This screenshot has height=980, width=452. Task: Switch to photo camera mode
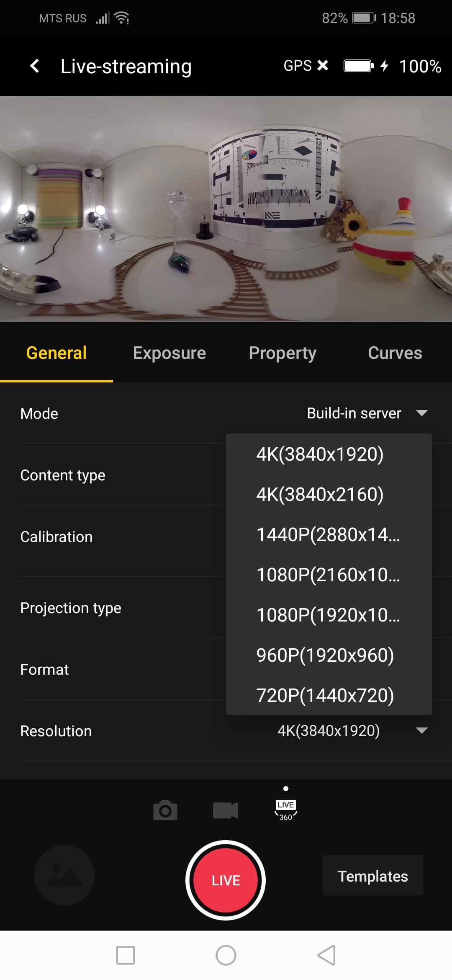(165, 811)
